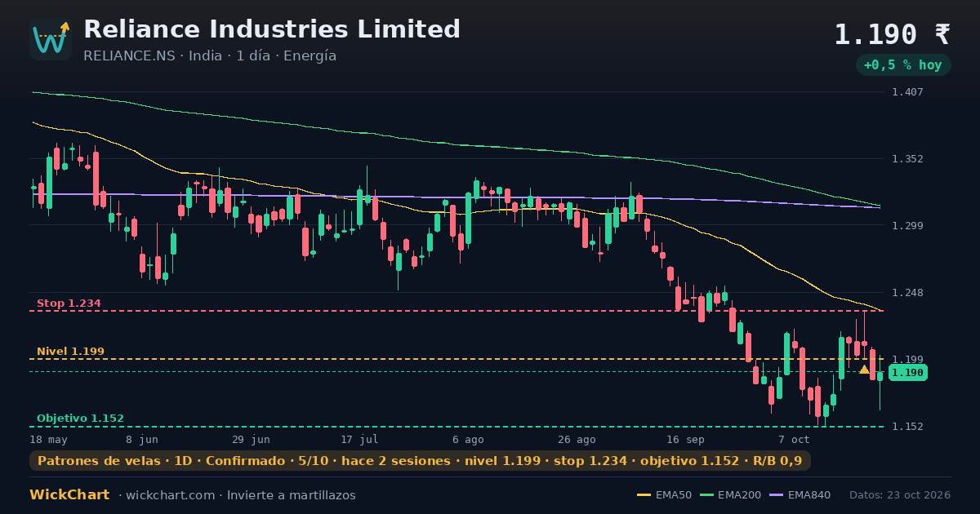Click the 17 jul date axis label
This screenshot has width=980, height=514.
click(x=359, y=439)
